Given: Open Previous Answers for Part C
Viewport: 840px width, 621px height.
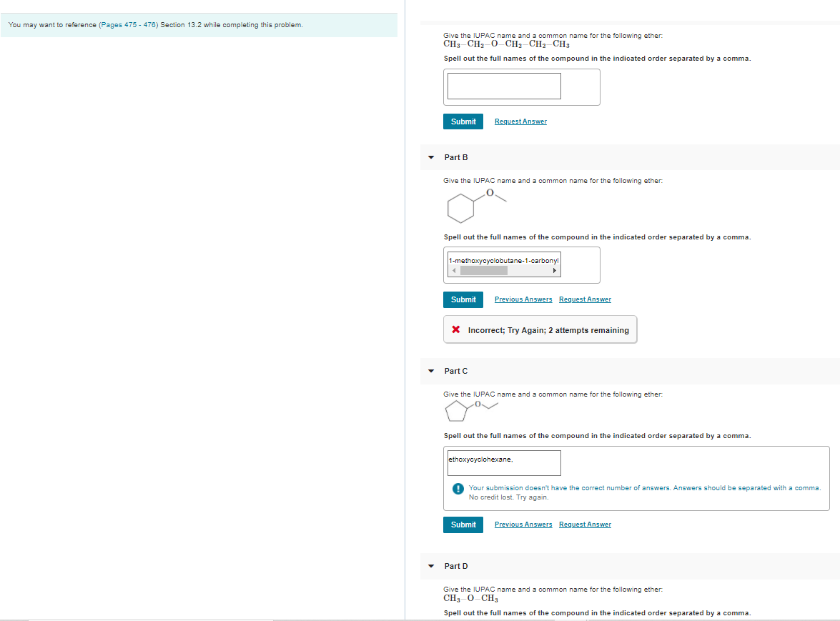Looking at the screenshot, I should [523, 524].
